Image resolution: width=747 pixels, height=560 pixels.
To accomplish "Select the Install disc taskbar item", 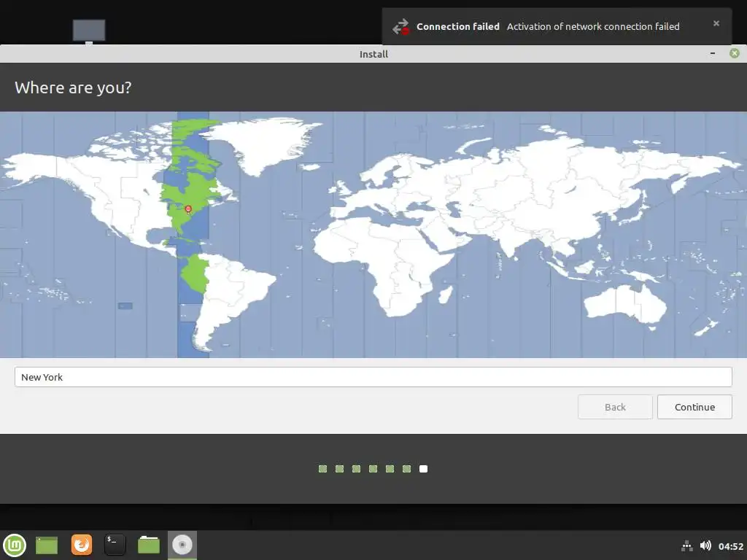I will (x=182, y=545).
